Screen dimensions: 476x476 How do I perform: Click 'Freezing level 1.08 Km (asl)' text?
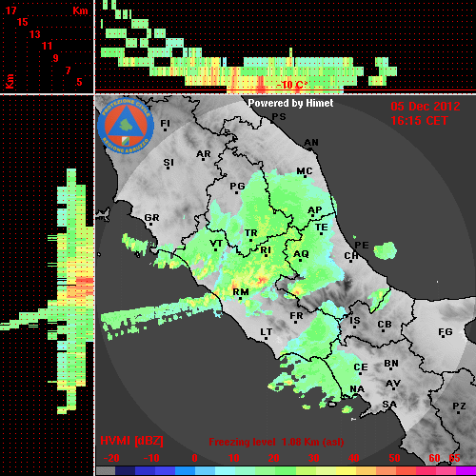(276, 442)
